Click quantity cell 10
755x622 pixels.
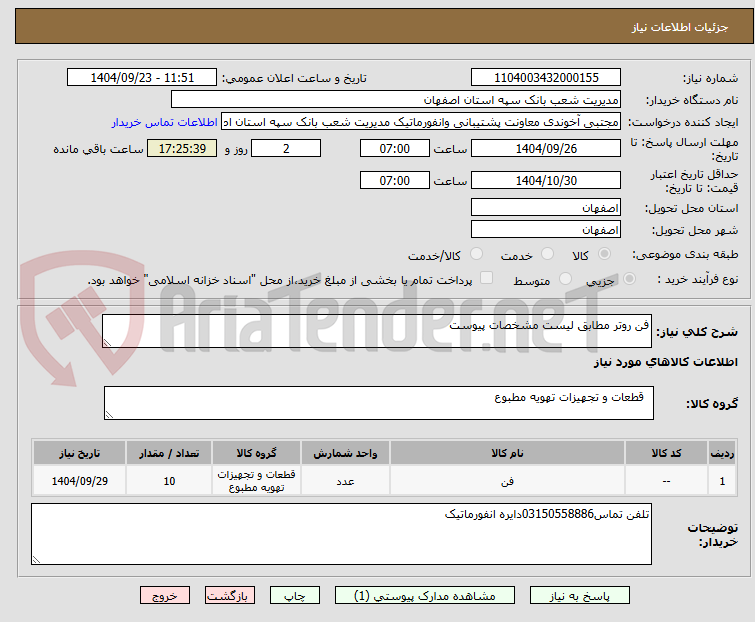[169, 480]
